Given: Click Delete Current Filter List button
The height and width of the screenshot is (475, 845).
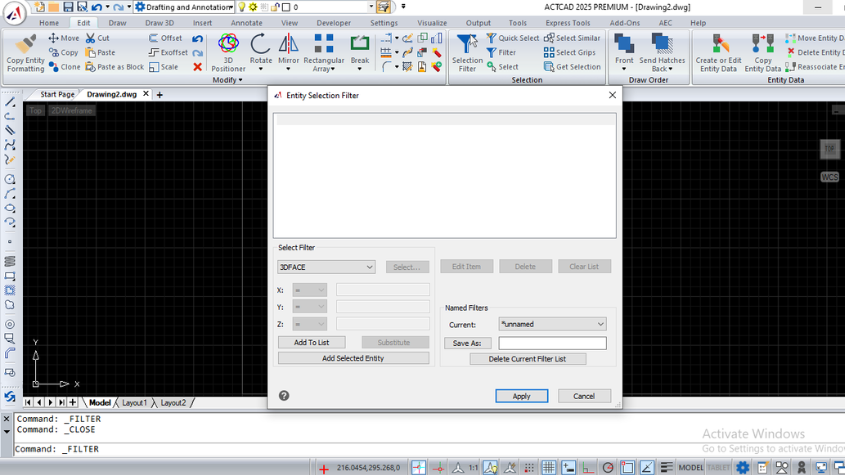Looking at the screenshot, I should [527, 359].
